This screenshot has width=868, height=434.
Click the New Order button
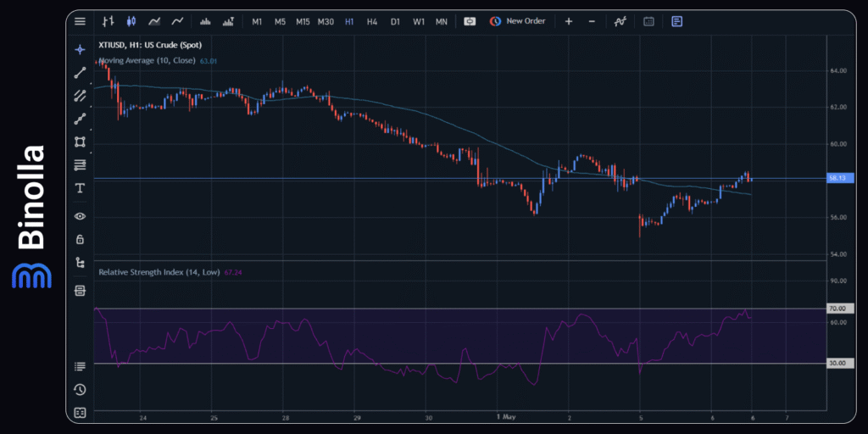[x=518, y=21]
